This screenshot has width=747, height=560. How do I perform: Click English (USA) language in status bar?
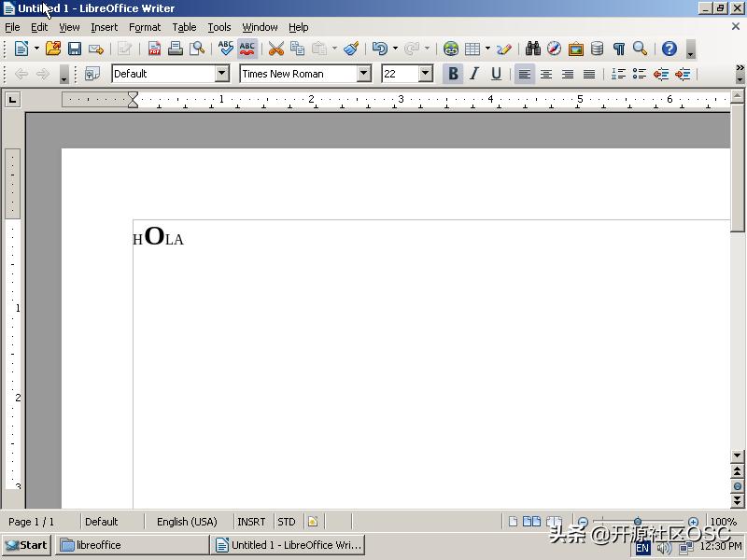pyautogui.click(x=187, y=522)
